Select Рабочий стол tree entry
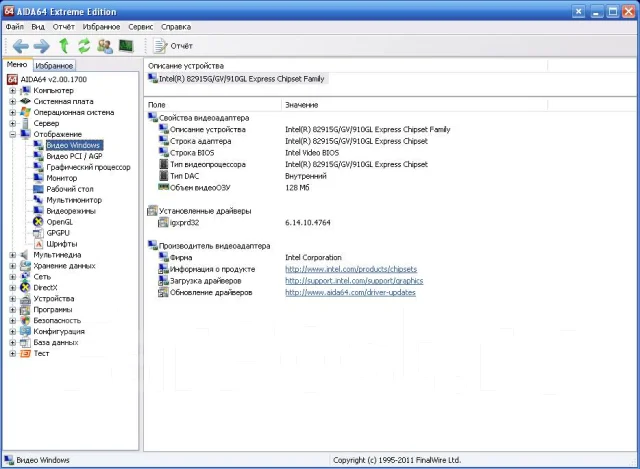The image size is (640, 469). click(x=70, y=189)
